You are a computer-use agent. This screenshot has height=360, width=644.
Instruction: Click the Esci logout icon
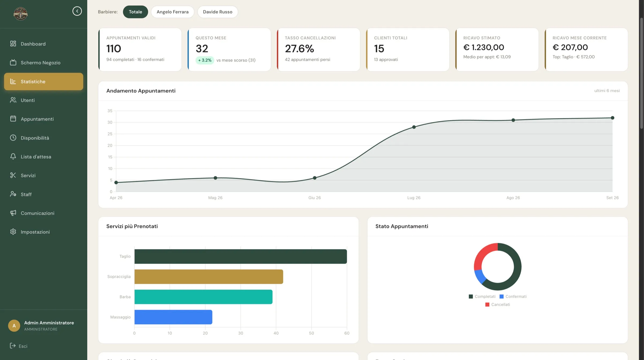tap(13, 346)
